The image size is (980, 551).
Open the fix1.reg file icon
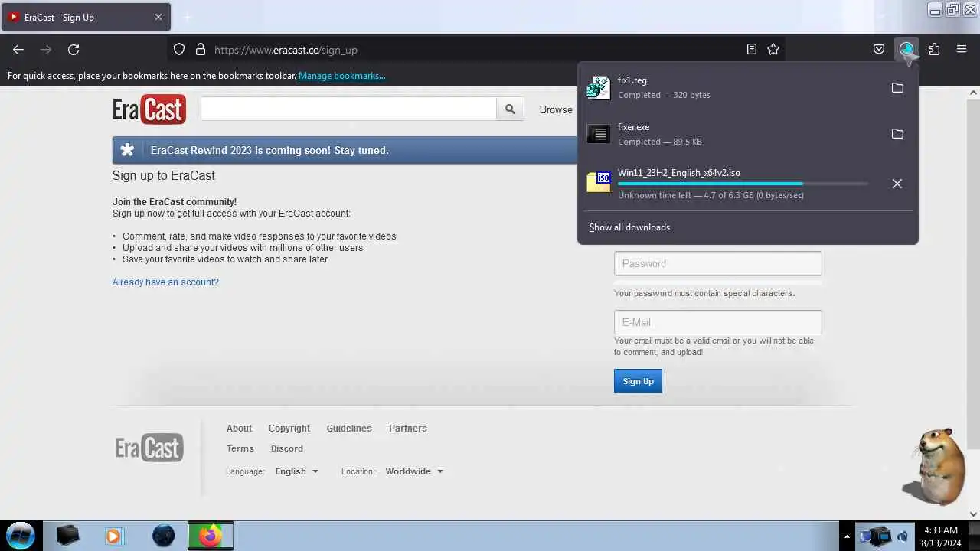tap(599, 87)
